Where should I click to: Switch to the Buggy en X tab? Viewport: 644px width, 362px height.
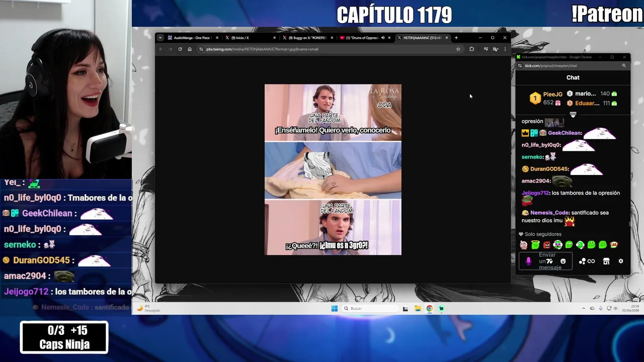tap(307, 38)
